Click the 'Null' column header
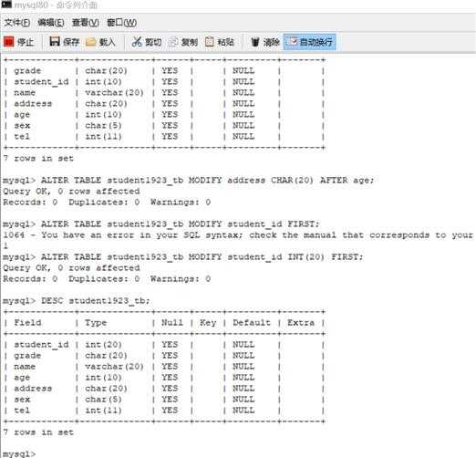The height and width of the screenshot is (458, 476). 172,322
